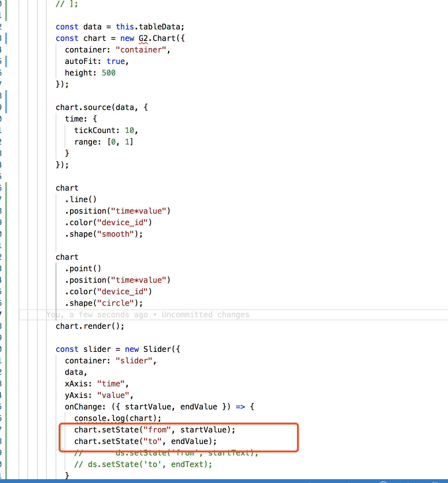448x483 pixels.
Task: Click the circular icon in the blue status bar
Action: tap(383, 481)
